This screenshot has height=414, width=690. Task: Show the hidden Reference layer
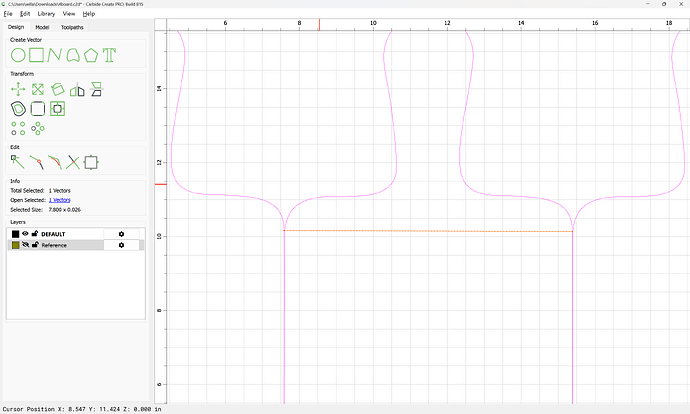point(25,245)
